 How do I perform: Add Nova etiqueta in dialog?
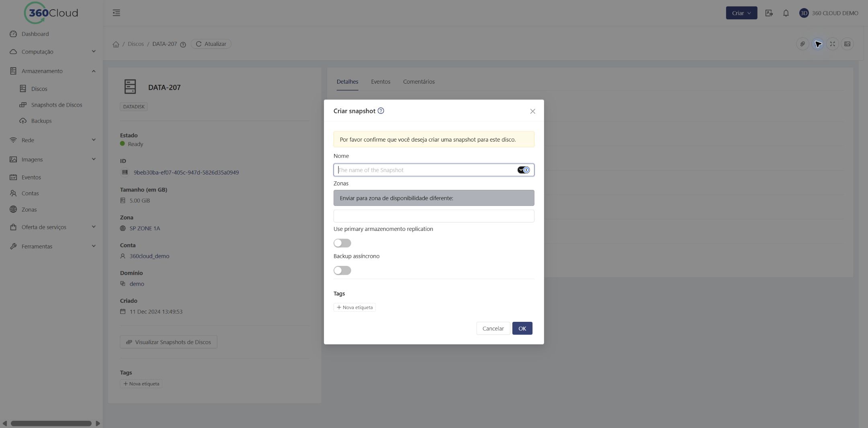(x=354, y=307)
